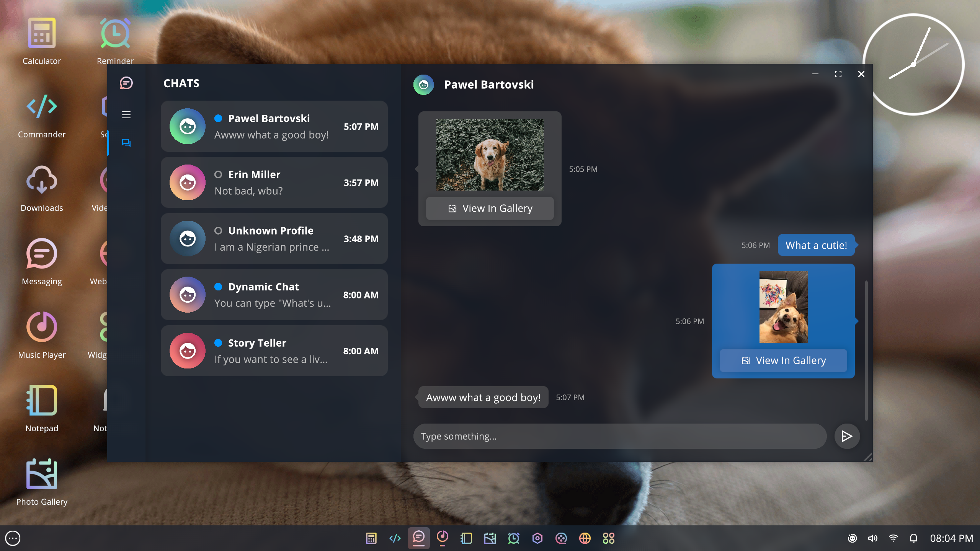Click the sent dog painting thumbnail
Screen dimensions: 980x551
click(783, 307)
